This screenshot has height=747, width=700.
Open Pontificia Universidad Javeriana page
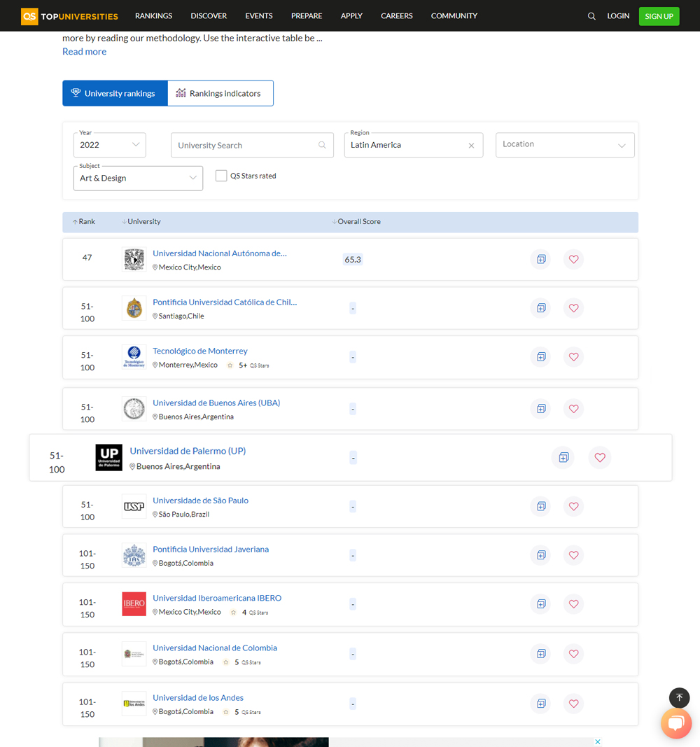211,549
